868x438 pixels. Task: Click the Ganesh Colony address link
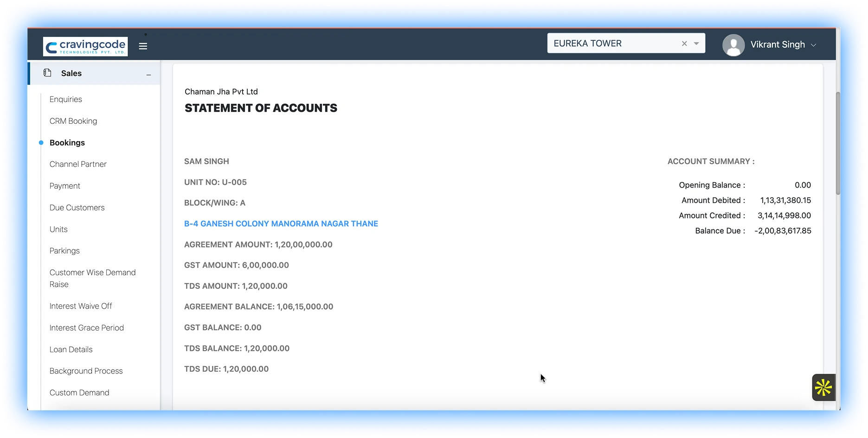tap(281, 223)
